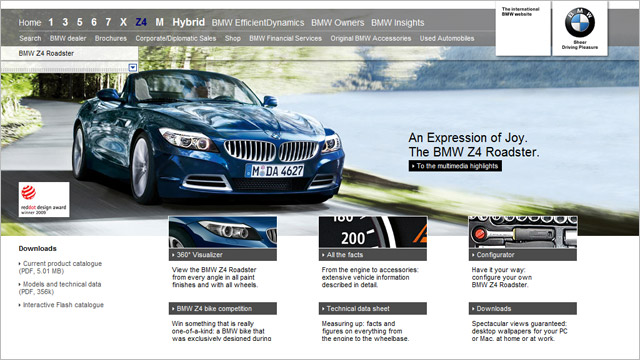
Task: Select the Z4 menu item
Action: (141, 22)
